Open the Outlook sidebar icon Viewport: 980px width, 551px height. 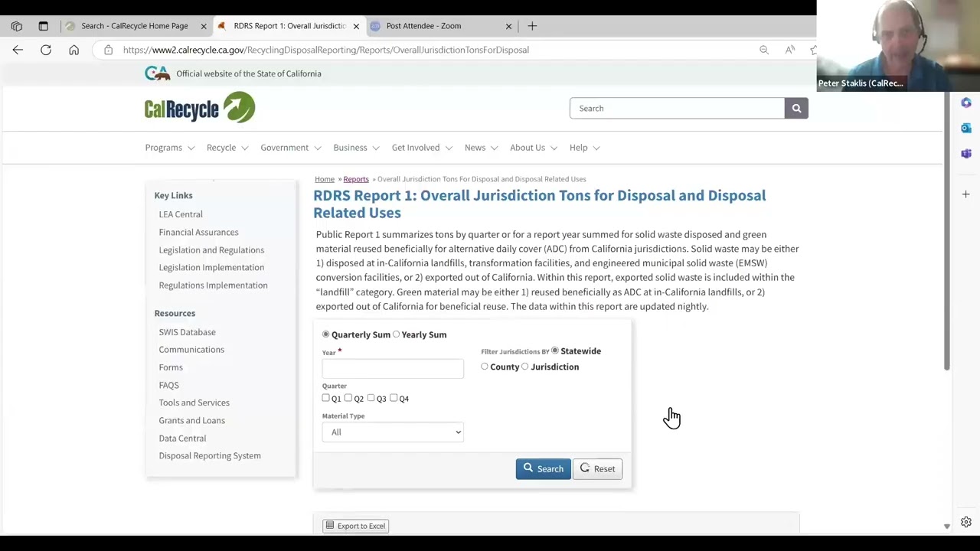click(966, 128)
